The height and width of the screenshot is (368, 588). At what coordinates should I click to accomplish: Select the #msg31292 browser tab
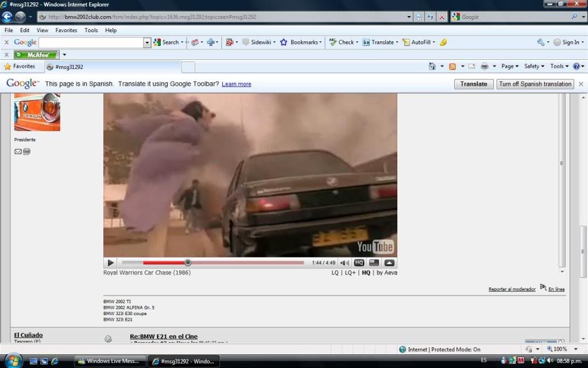tap(113, 67)
